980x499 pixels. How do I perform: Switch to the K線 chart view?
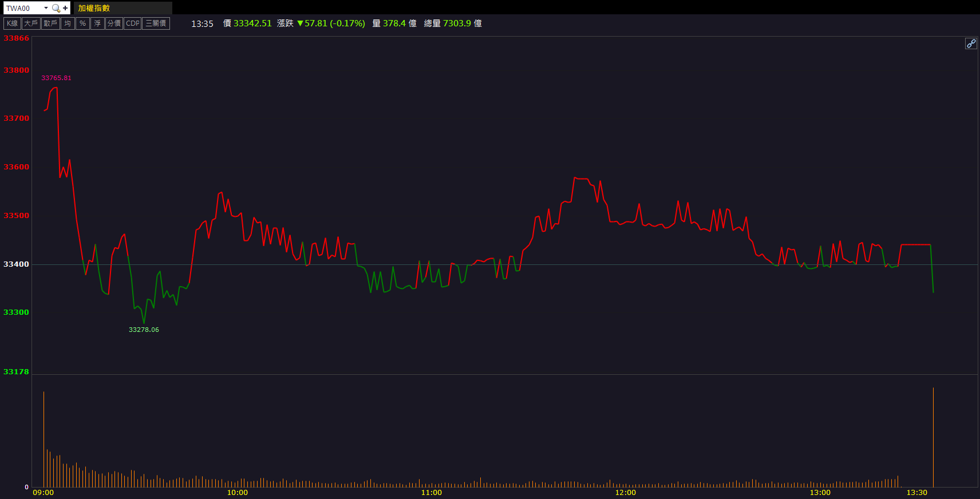tap(12, 23)
